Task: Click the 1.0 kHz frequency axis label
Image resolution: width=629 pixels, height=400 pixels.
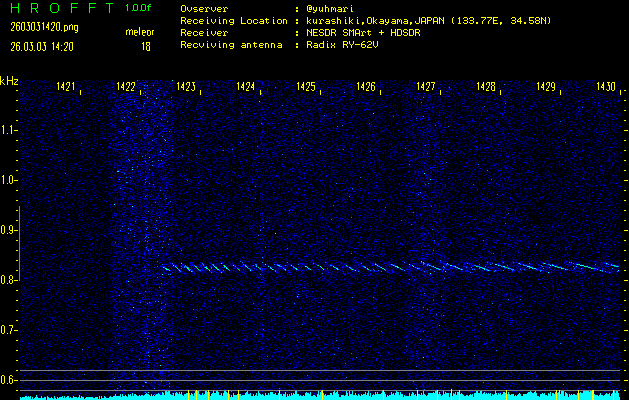Action: pos(9,180)
